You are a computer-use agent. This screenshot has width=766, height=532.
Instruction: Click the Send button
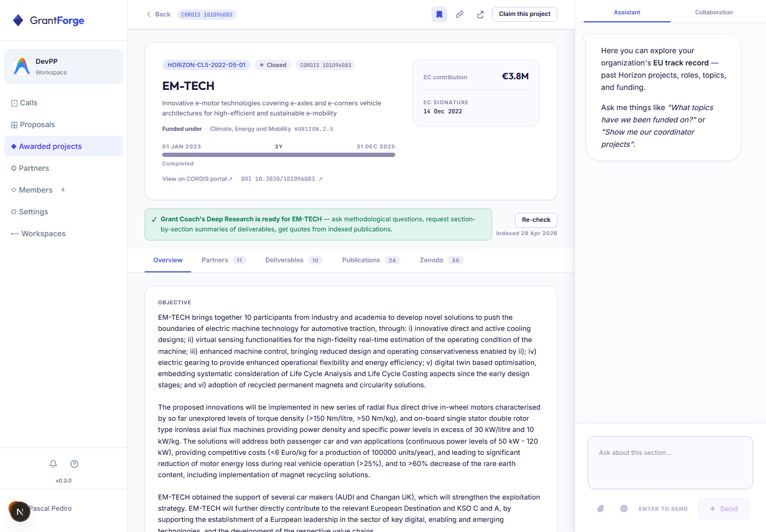tap(723, 509)
